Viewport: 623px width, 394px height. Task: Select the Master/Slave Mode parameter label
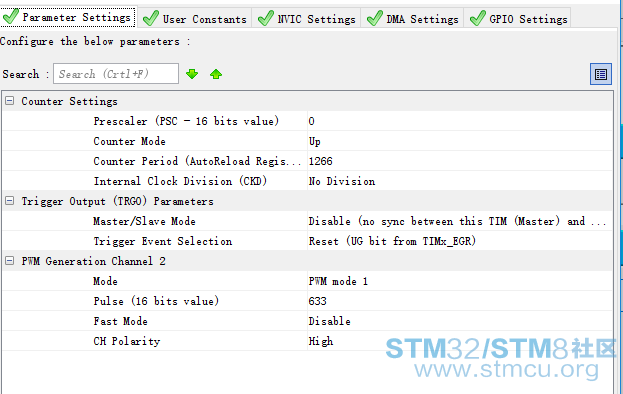144,221
